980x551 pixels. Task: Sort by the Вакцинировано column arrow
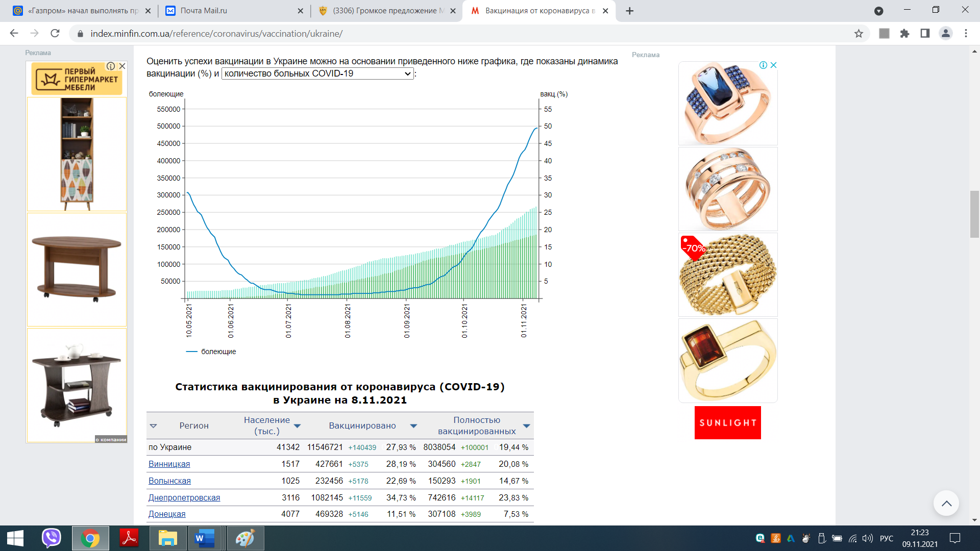tap(413, 426)
